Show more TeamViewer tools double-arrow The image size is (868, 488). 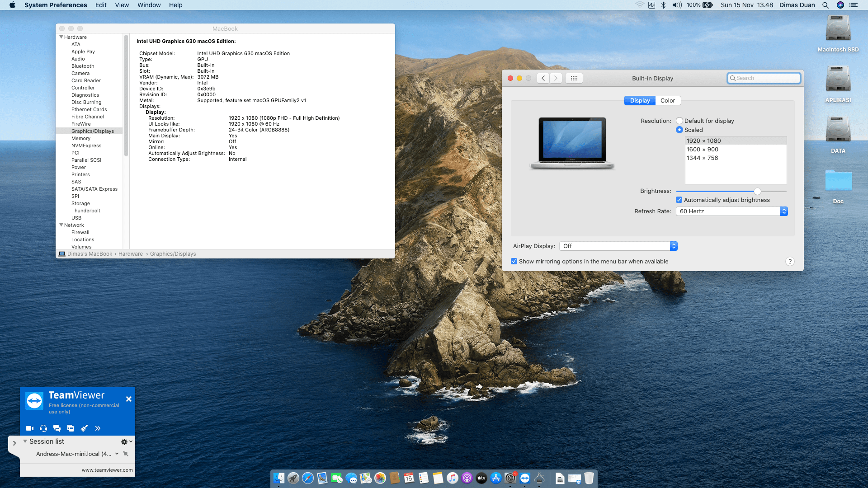[98, 428]
